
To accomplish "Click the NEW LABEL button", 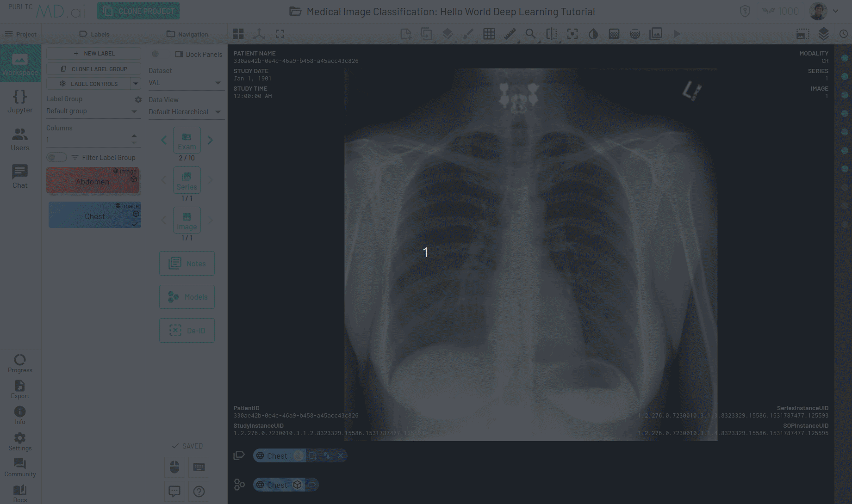I will click(94, 54).
